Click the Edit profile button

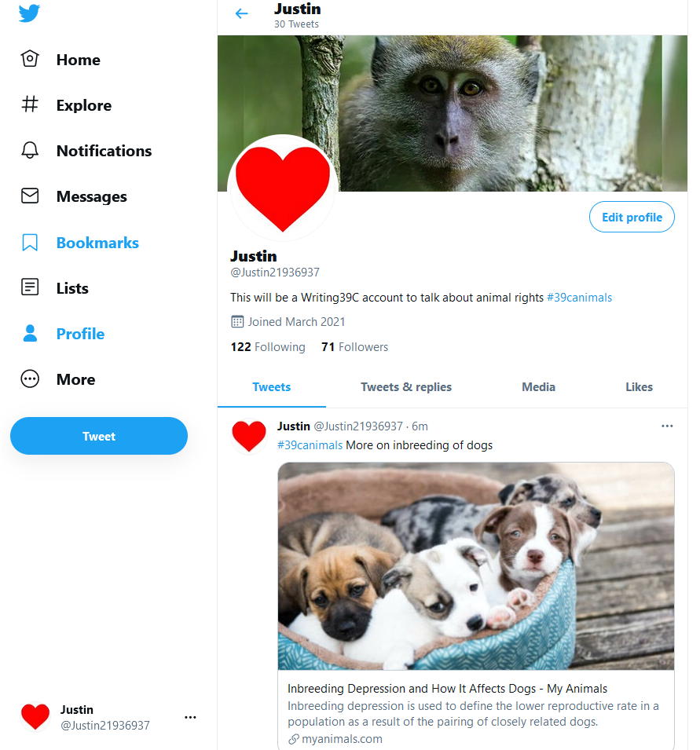tap(632, 218)
